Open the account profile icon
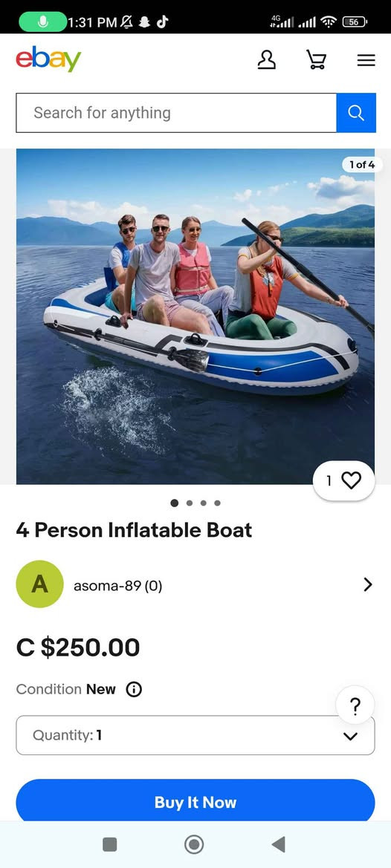Screen dimensions: 391x868 pyautogui.click(x=266, y=60)
